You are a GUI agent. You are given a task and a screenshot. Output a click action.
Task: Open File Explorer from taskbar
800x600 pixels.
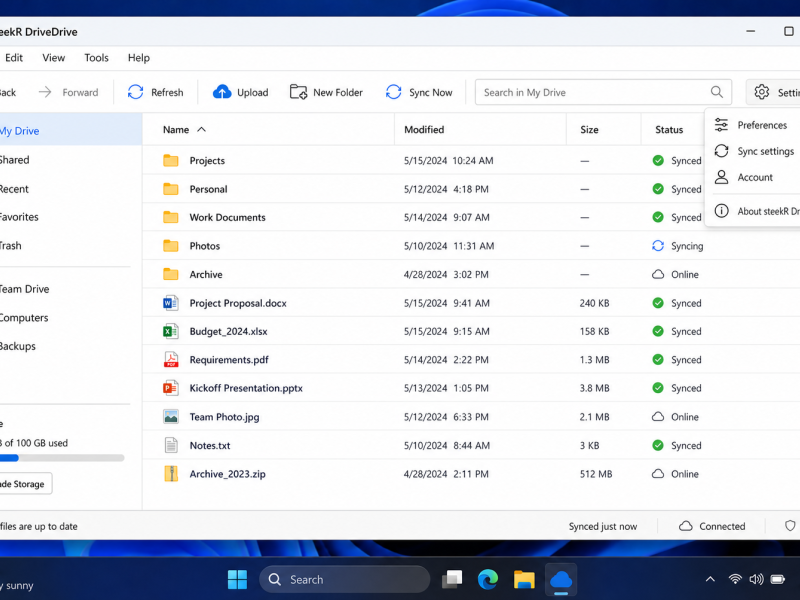click(x=524, y=580)
